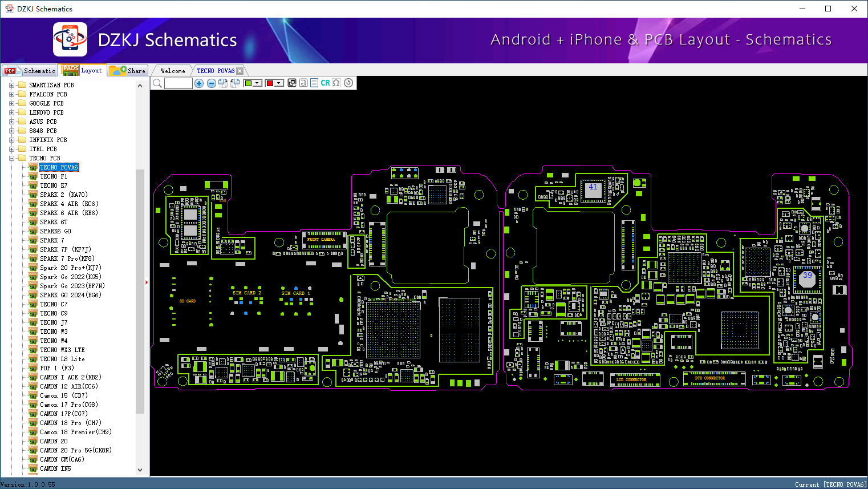
Task: Zoom out with the blue minus button
Action: pos(212,83)
